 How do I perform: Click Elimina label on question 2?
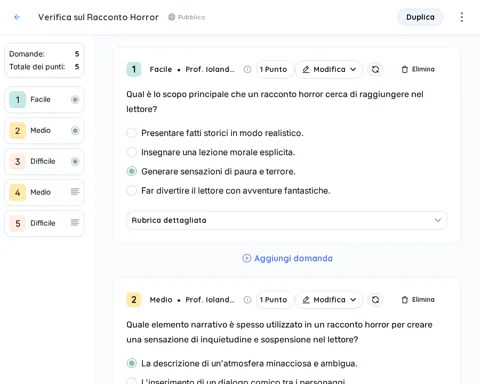[423, 300]
